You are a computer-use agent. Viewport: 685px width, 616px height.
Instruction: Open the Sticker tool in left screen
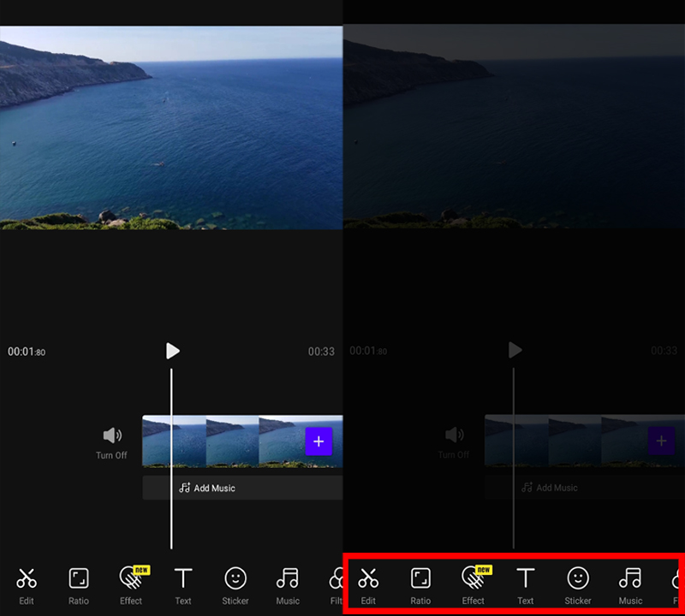click(235, 586)
